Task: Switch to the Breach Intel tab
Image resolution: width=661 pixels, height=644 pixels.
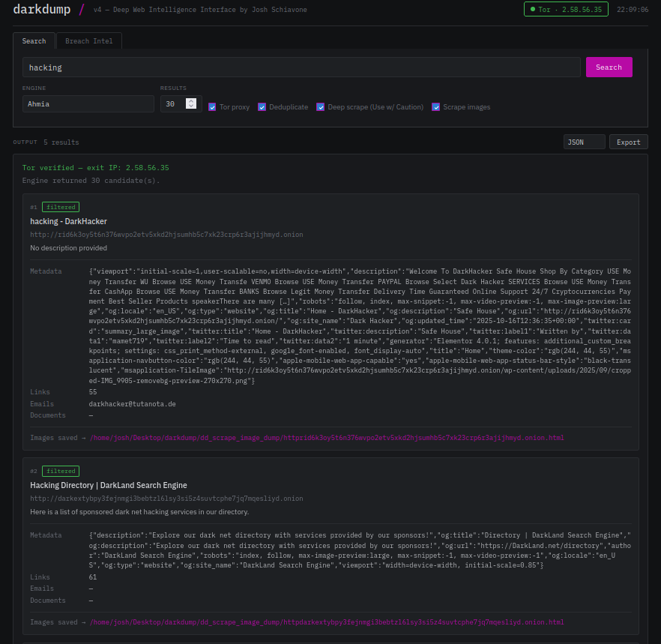Action: pyautogui.click(x=89, y=41)
